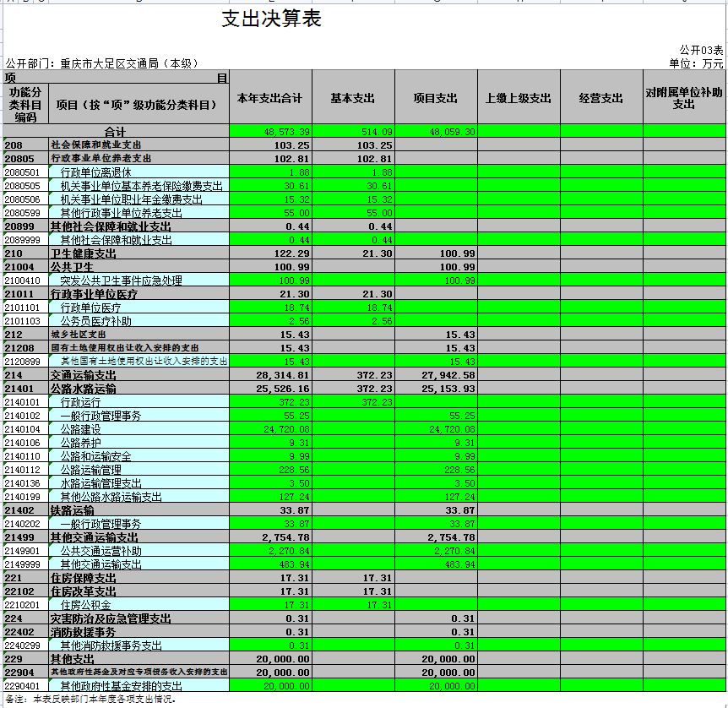Select 127.24 in the 项目支出 column
This screenshot has width=728, height=708.
pyautogui.click(x=460, y=497)
